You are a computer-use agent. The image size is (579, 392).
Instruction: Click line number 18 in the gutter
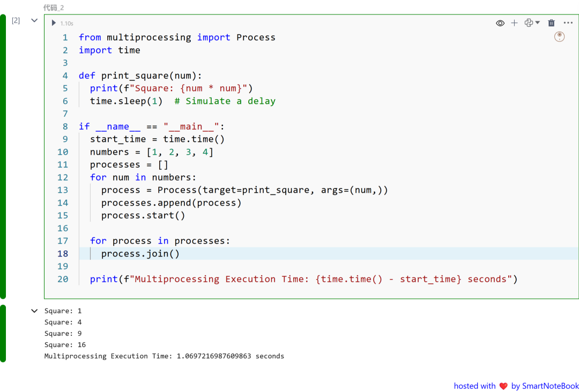[62, 254]
